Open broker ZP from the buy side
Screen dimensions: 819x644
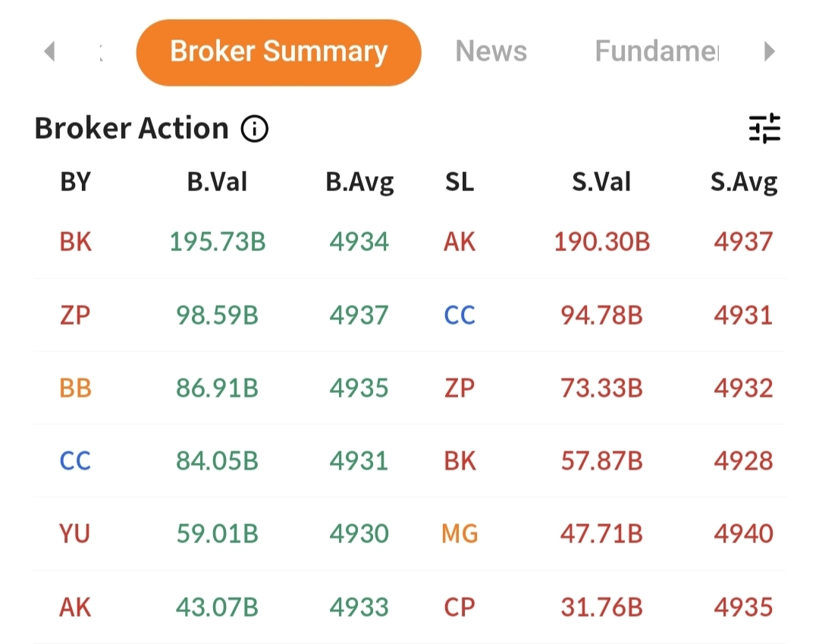[74, 315]
